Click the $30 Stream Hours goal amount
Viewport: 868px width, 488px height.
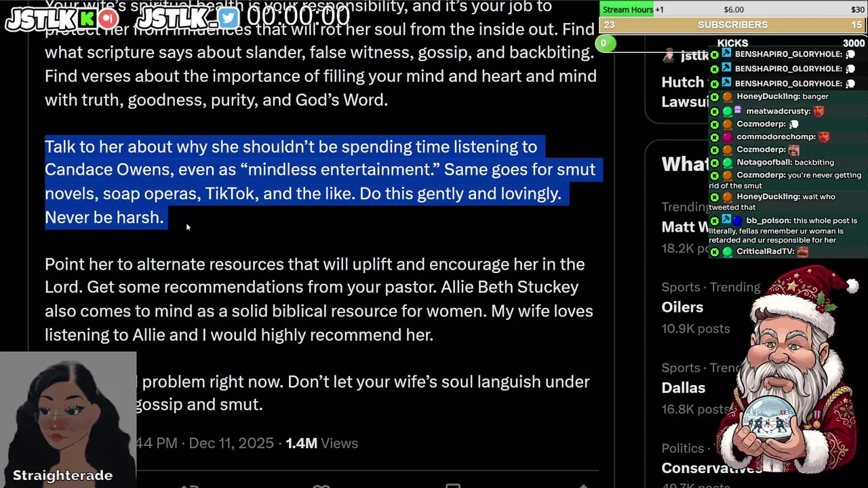[857, 9]
